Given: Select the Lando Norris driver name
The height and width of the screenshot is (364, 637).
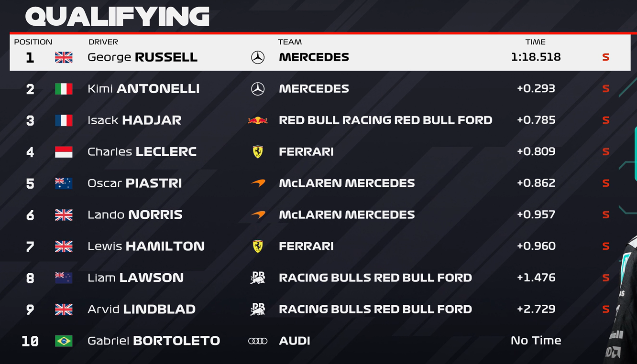Looking at the screenshot, I should (x=135, y=215).
